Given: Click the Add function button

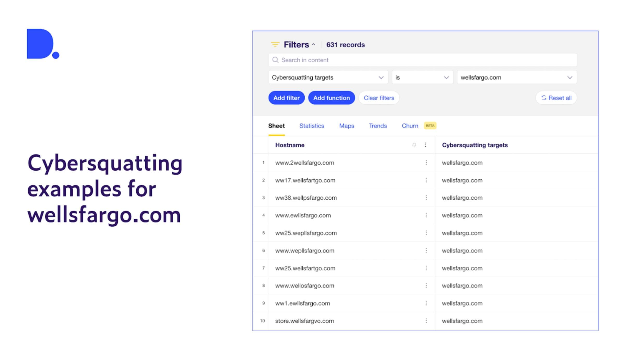Looking at the screenshot, I should click(x=332, y=97).
